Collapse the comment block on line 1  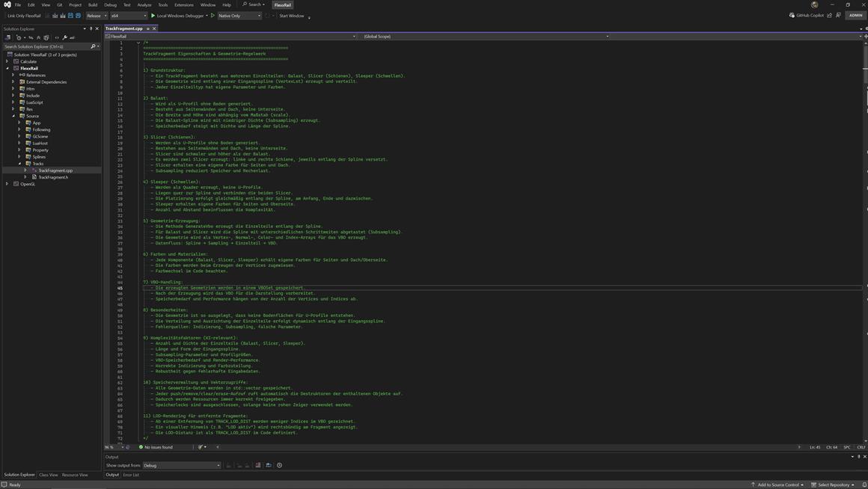click(138, 43)
